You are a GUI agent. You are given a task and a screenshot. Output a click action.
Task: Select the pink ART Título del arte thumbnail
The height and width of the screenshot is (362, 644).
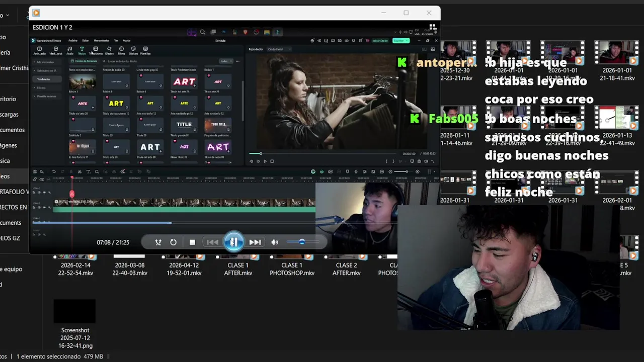click(184, 81)
